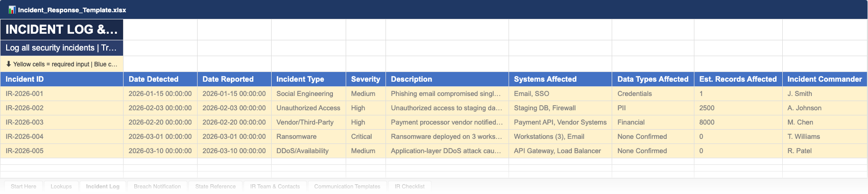Click the Data Types Affected header
Screen dimensions: 868x194
(653, 79)
